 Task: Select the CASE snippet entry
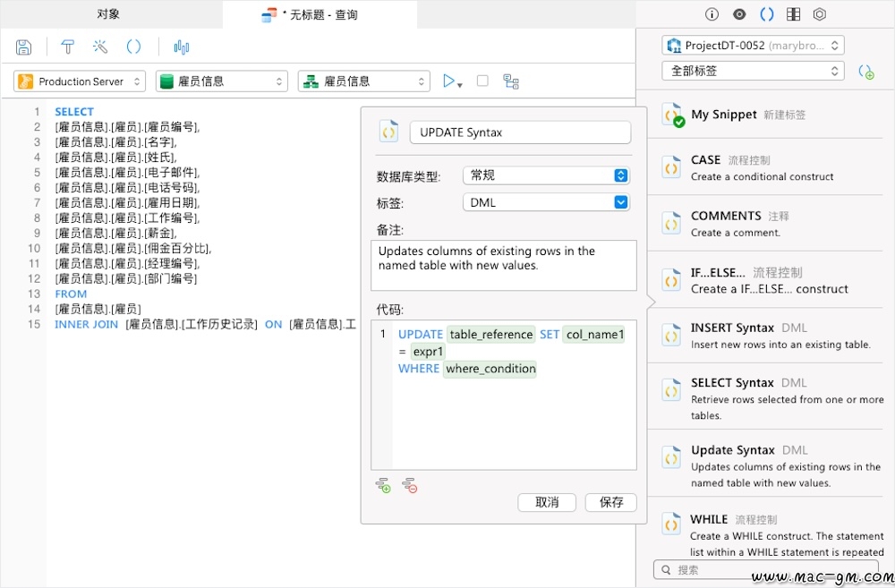pos(765,167)
